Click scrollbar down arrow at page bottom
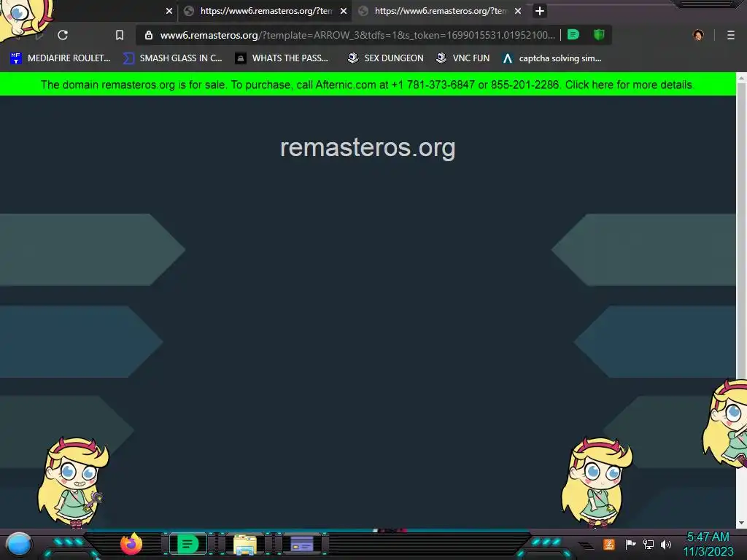747x560 pixels. [741, 523]
